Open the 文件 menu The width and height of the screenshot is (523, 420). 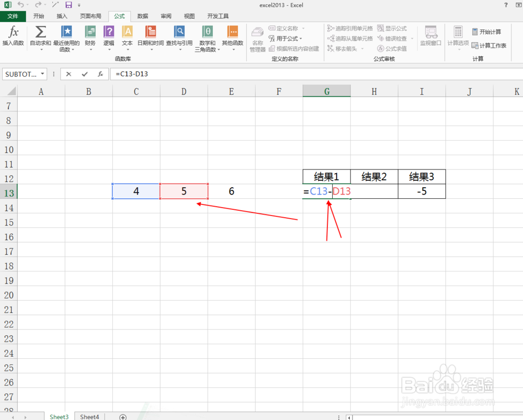coord(14,16)
